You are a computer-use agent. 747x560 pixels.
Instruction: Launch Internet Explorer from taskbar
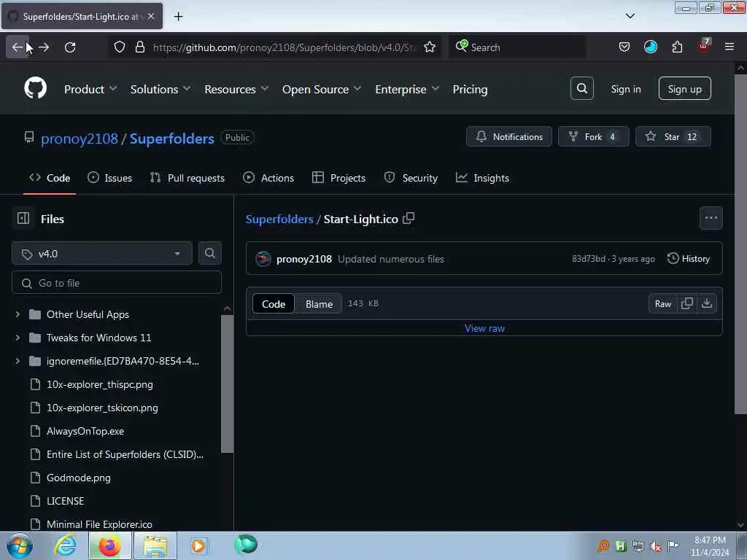point(65,545)
